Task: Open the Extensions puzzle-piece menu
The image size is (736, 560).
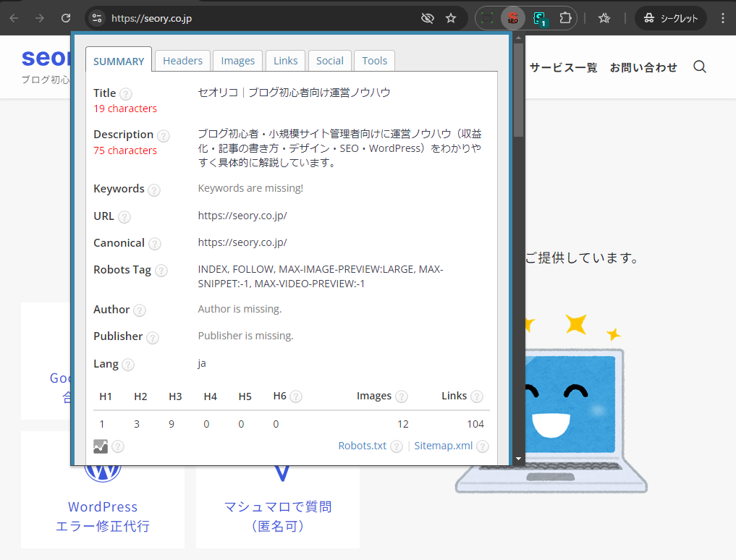Action: pyautogui.click(x=565, y=18)
